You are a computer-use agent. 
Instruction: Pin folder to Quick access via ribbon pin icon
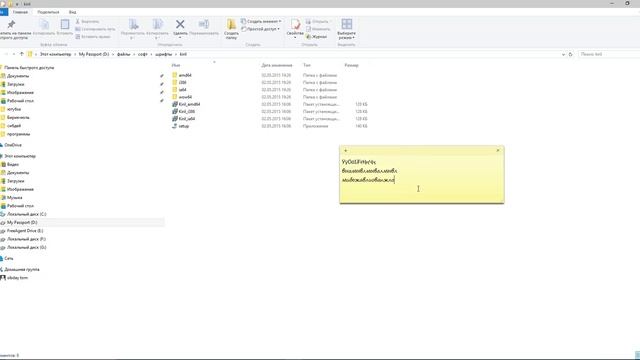11,25
